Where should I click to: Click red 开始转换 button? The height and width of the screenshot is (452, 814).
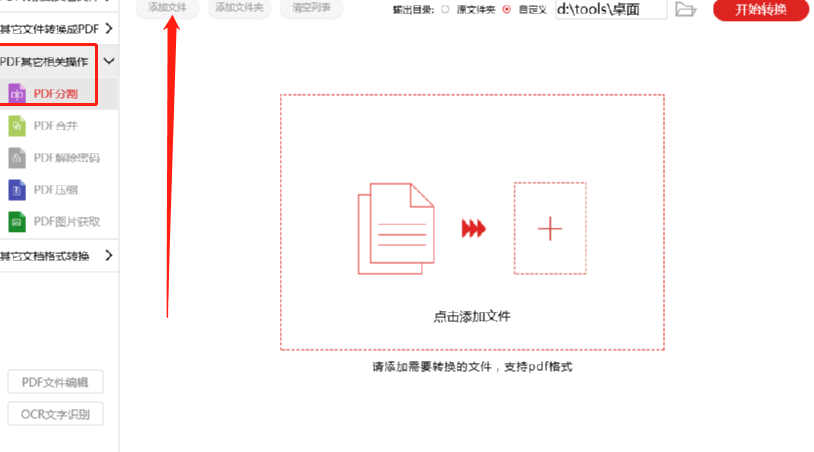pos(761,9)
